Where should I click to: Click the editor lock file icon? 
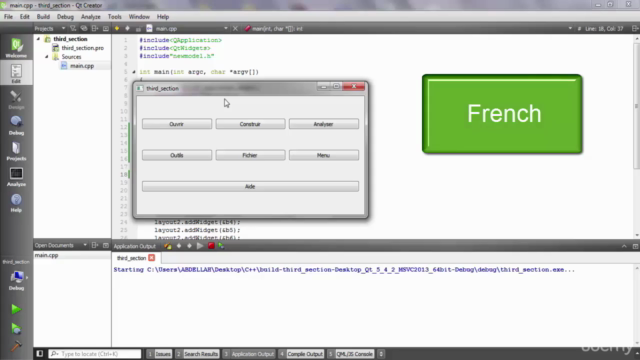138,29
